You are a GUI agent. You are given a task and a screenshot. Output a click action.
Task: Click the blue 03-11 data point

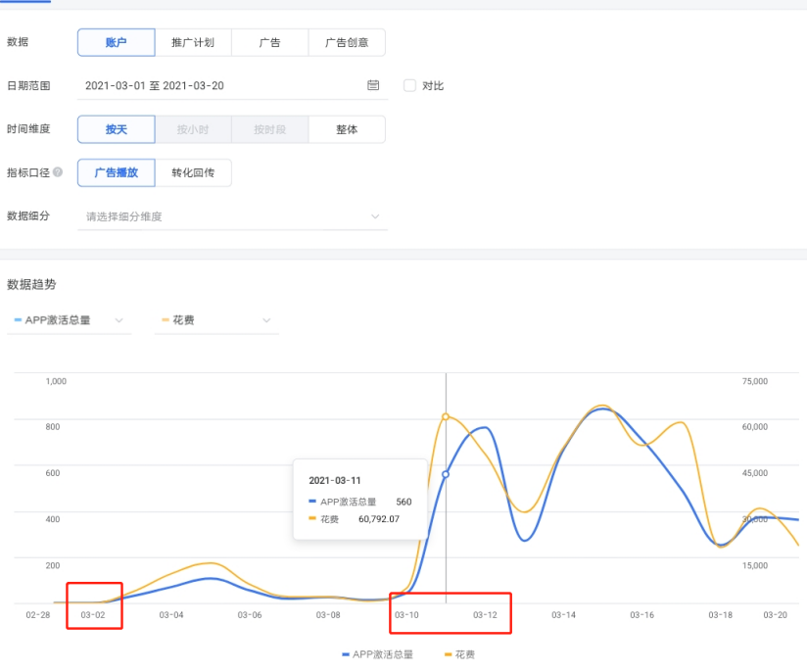pos(446,474)
